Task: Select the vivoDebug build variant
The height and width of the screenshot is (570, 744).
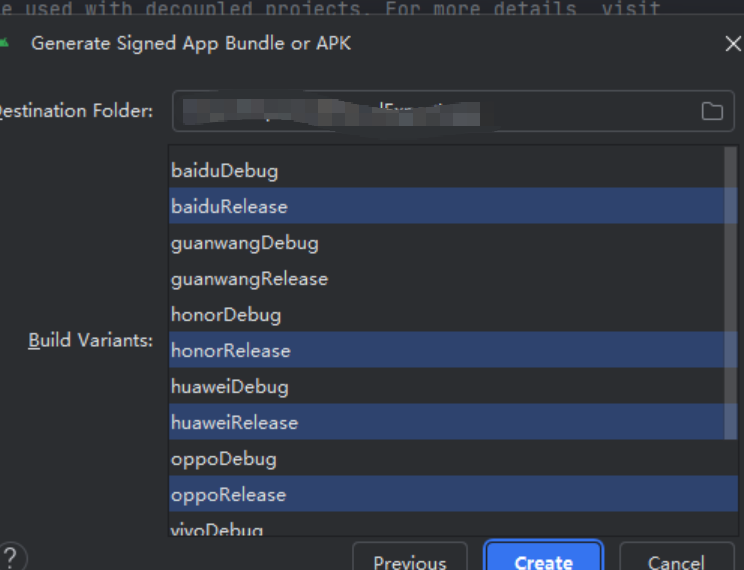Action: 453,526
